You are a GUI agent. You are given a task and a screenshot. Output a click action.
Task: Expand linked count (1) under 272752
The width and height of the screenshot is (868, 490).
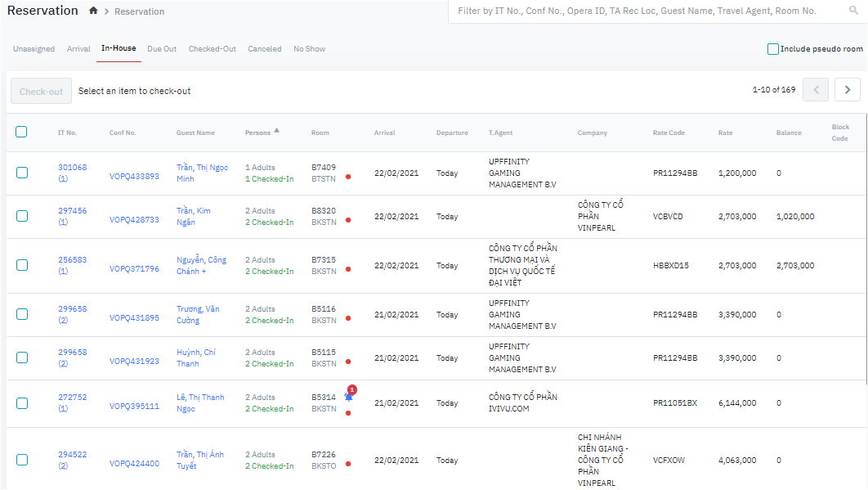(63, 409)
